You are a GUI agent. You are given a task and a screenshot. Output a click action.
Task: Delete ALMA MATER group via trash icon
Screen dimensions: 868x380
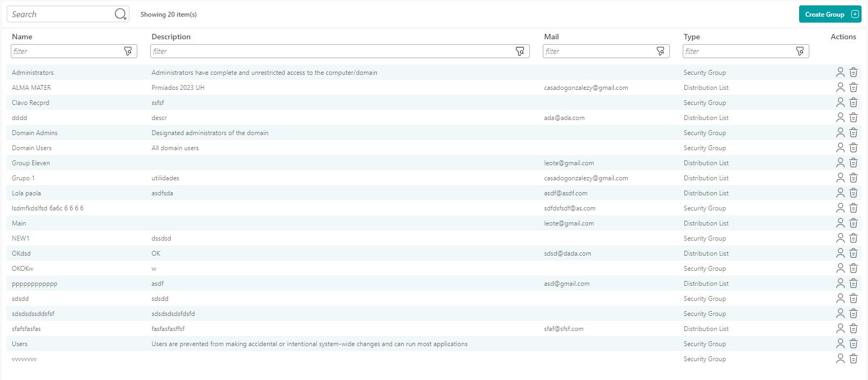coord(853,87)
